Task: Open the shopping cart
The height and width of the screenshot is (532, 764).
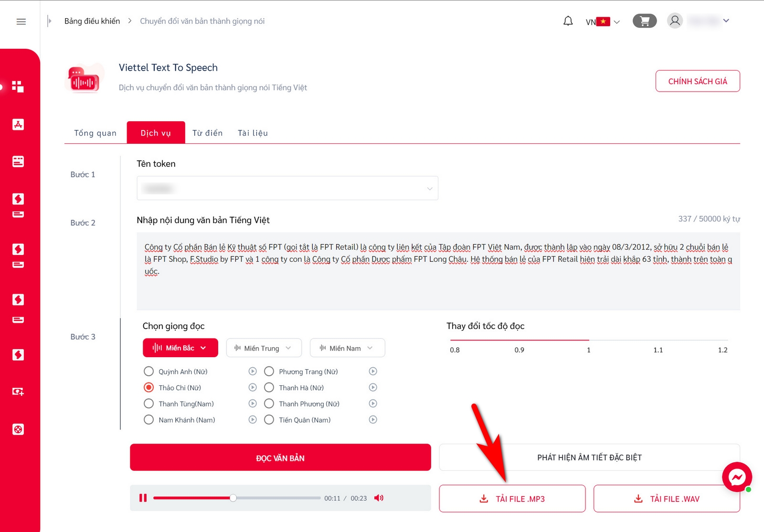Action: (645, 21)
